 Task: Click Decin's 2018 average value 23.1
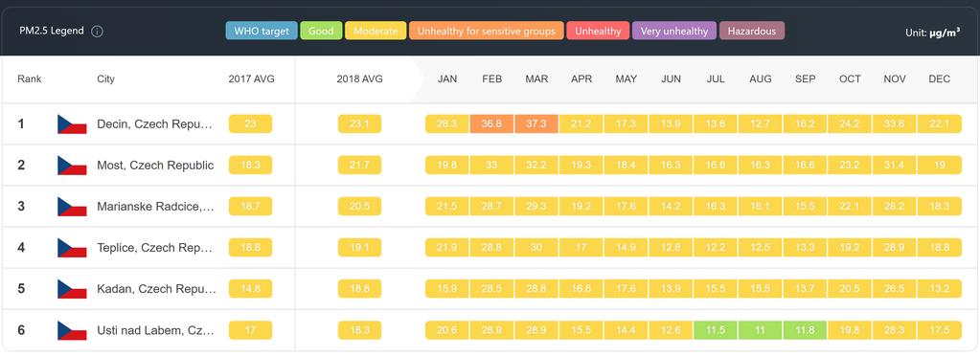point(359,123)
